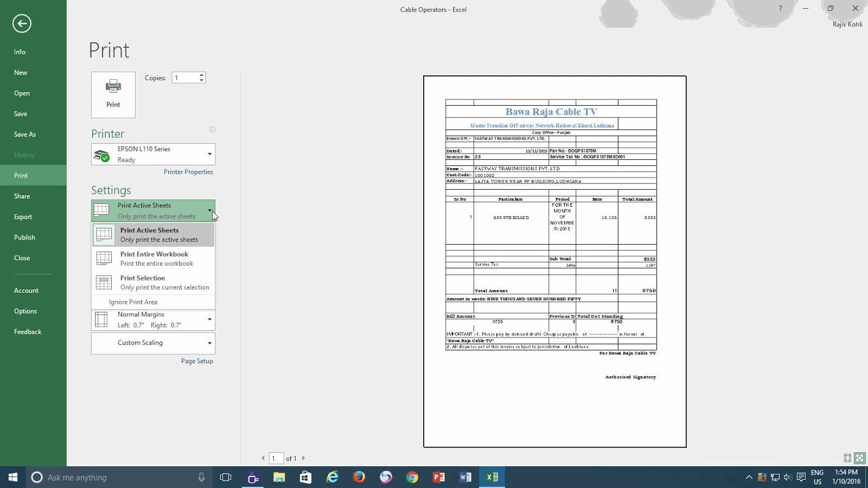This screenshot has height=488, width=868.
Task: Click the Cortana microphone icon
Action: [x=201, y=477]
